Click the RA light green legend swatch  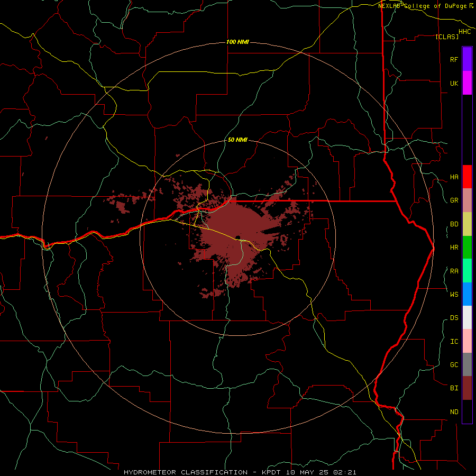[467, 271]
